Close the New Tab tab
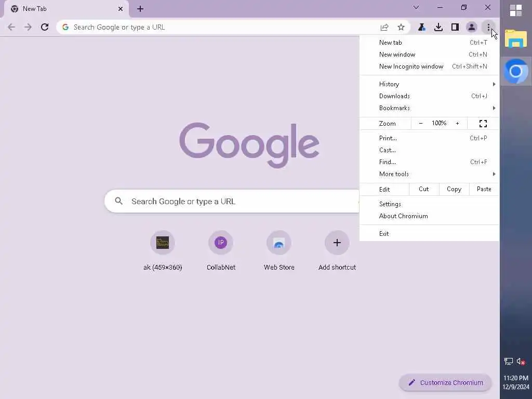532x399 pixels. 121,9
